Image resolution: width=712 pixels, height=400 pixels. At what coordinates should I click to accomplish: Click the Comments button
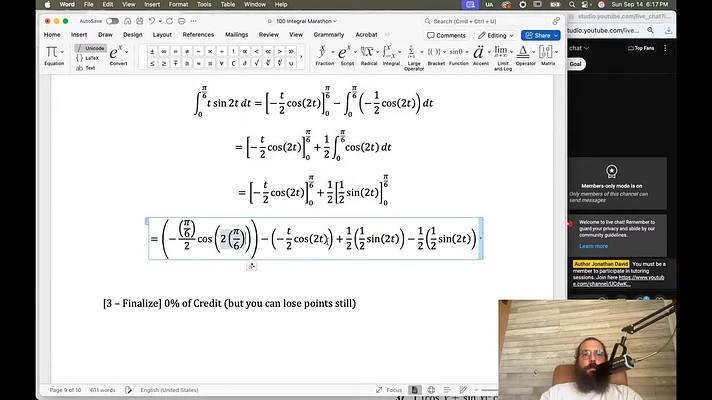446,35
